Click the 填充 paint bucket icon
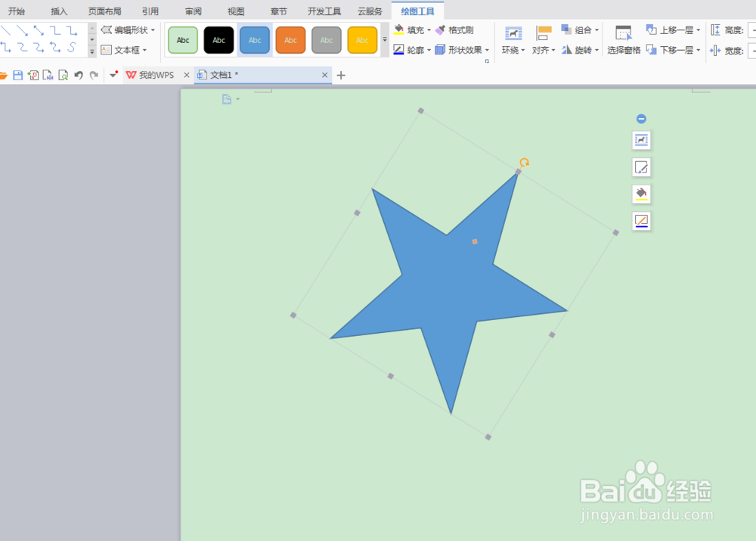This screenshot has height=541, width=756. point(398,30)
